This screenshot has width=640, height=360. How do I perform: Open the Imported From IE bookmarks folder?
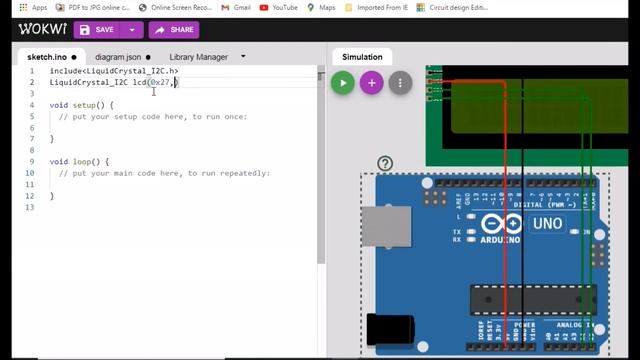tap(376, 7)
